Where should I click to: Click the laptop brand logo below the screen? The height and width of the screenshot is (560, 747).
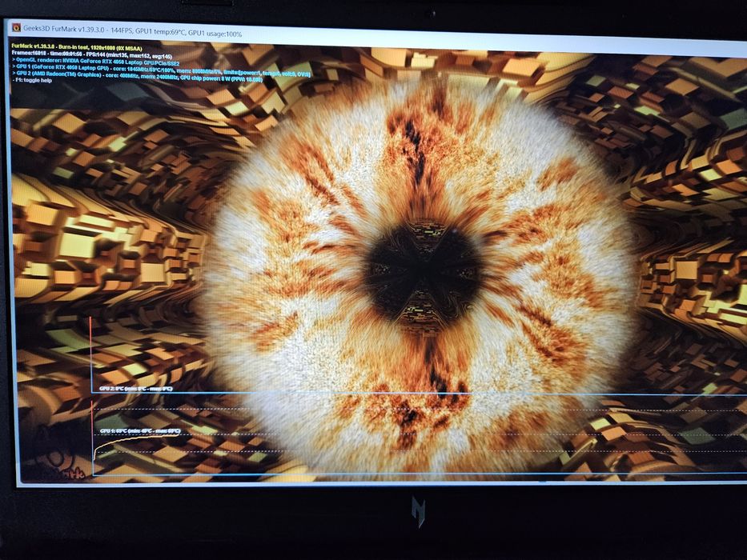(x=418, y=512)
